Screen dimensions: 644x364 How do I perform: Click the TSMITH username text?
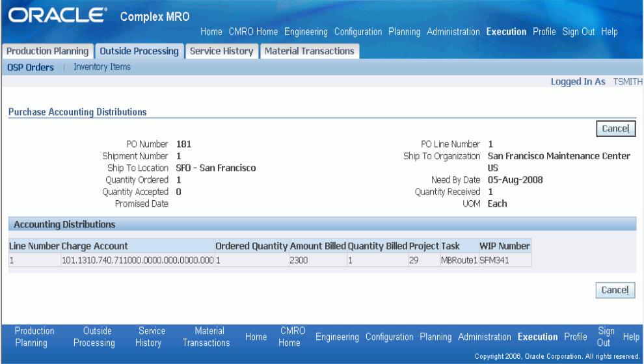[628, 82]
